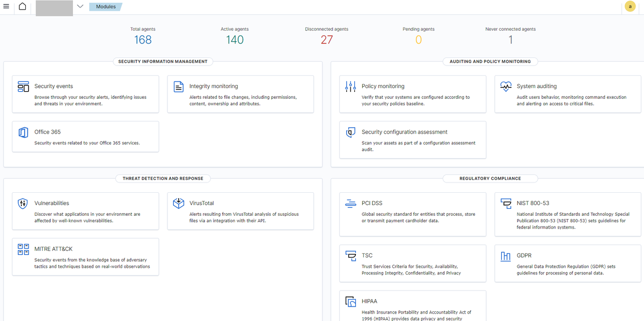Click the Disconnected agents count 27
Image resolution: width=644 pixels, height=321 pixels.
point(327,40)
